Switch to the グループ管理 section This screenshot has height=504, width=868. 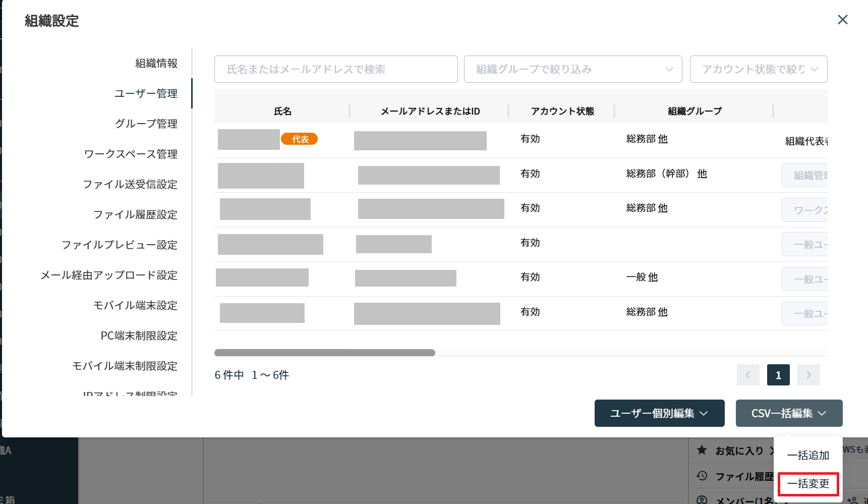146,123
